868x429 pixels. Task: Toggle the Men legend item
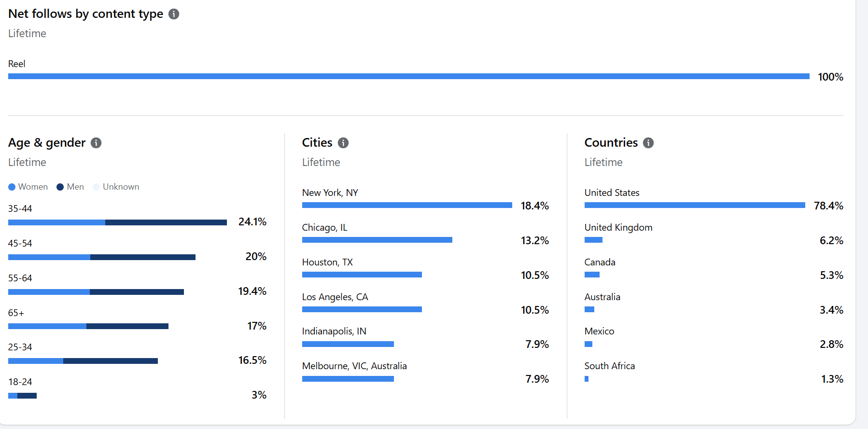(x=70, y=187)
